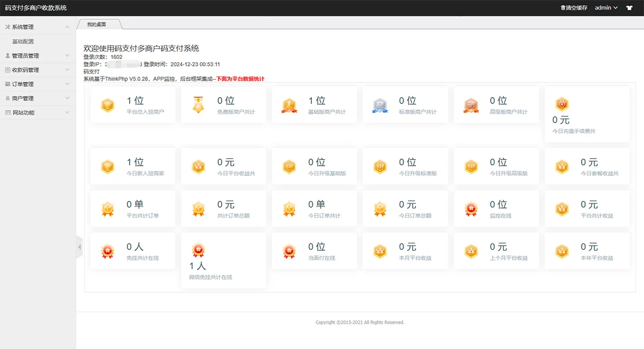Screen dimensions: 644x349
Task: Click the 平台总入驻商户 badge icon
Action: (x=108, y=105)
